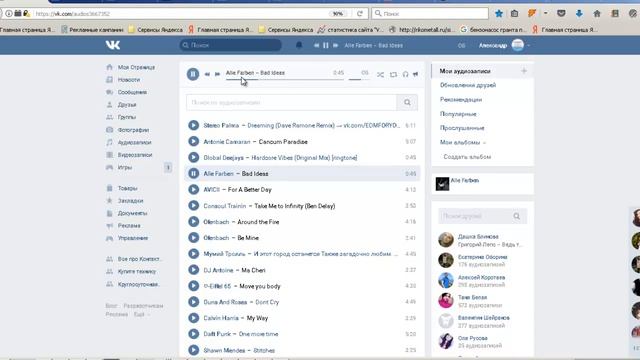Skip to previous track in header player
Viewport: 640px width, 360px height.
tap(316, 45)
